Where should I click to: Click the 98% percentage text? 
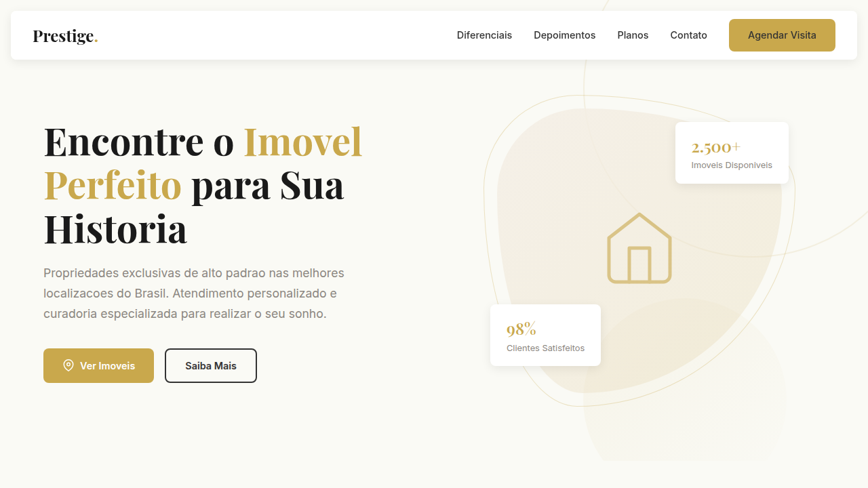tap(521, 329)
